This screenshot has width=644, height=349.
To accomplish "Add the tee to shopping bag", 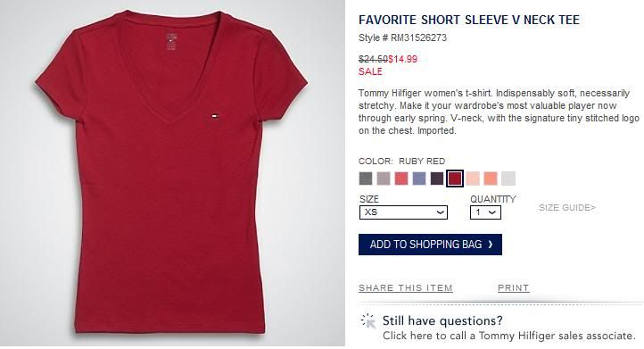I will pos(430,245).
